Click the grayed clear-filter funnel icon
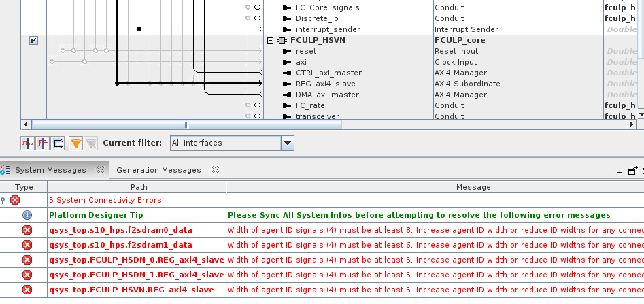Image resolution: width=644 pixels, height=304 pixels. [90, 143]
